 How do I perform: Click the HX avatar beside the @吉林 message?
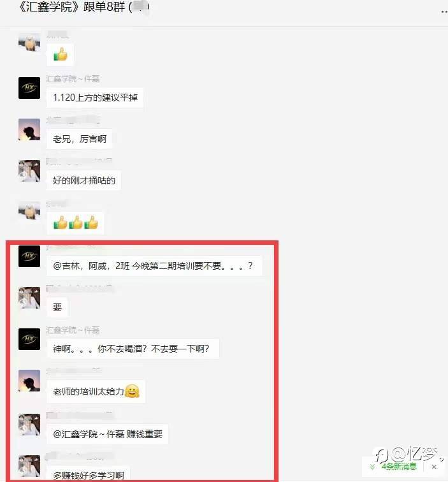(x=29, y=256)
